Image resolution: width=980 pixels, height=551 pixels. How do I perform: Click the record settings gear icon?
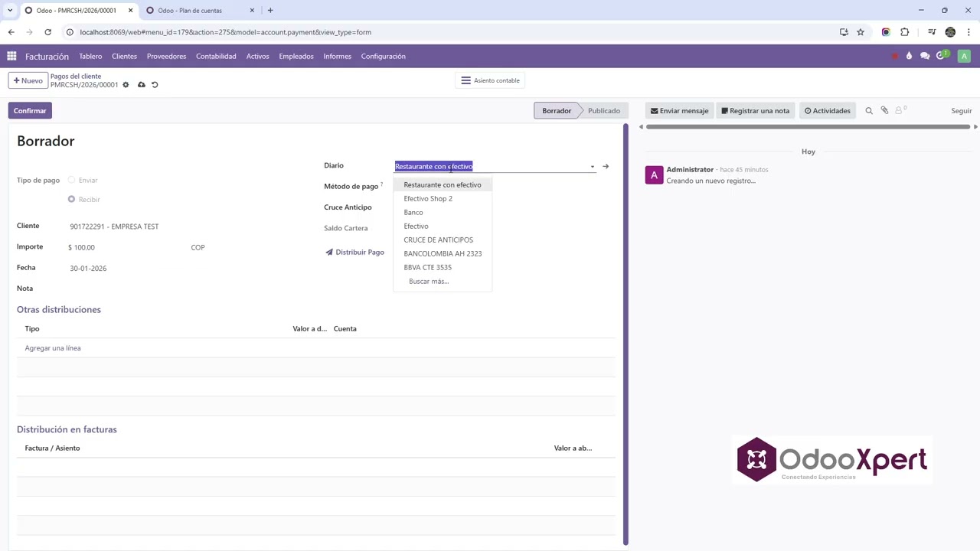[x=126, y=85]
